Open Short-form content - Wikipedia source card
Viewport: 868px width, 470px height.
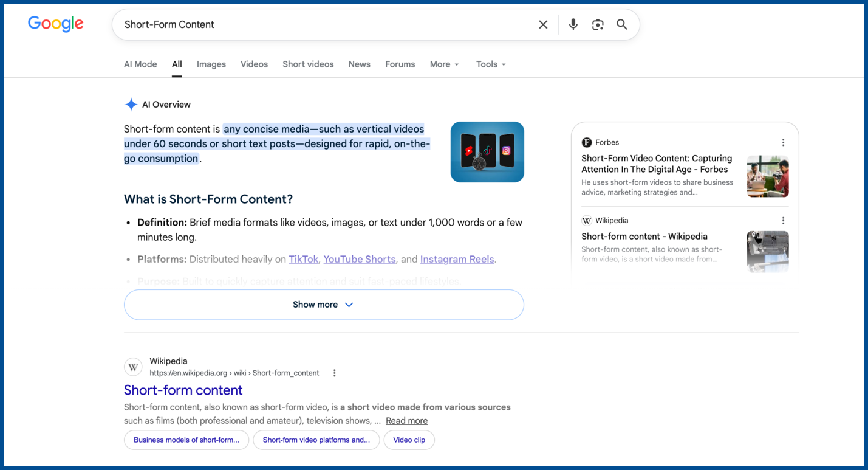tap(644, 237)
